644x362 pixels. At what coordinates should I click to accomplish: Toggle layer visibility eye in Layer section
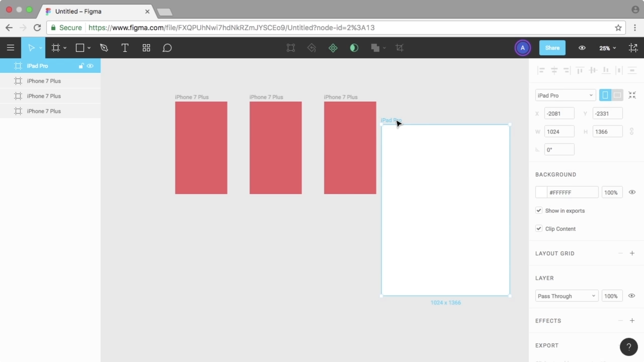[632, 296]
